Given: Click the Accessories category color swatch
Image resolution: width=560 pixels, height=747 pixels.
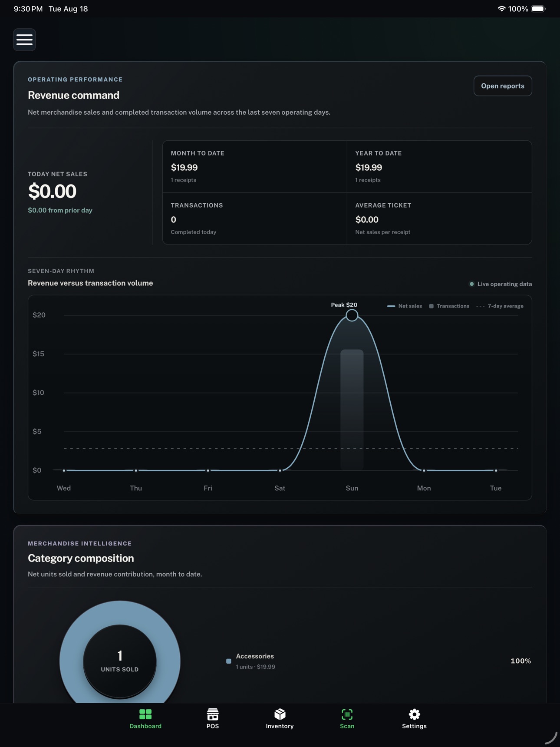Looking at the screenshot, I should (x=229, y=661).
